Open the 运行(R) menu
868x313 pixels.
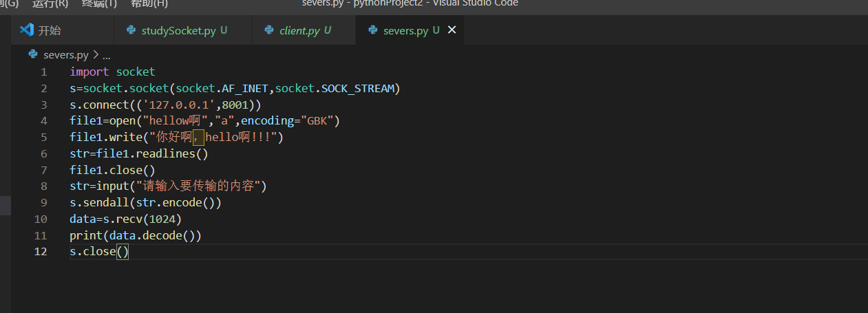click(50, 3)
